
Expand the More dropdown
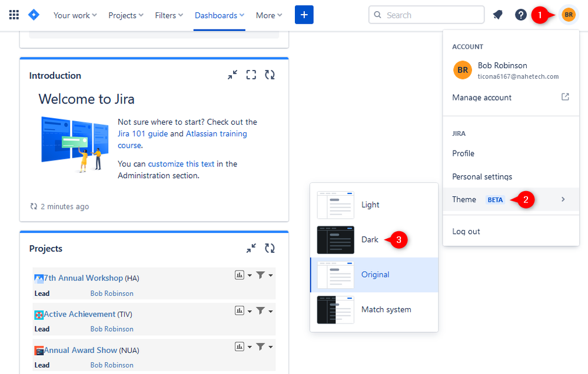coord(269,15)
